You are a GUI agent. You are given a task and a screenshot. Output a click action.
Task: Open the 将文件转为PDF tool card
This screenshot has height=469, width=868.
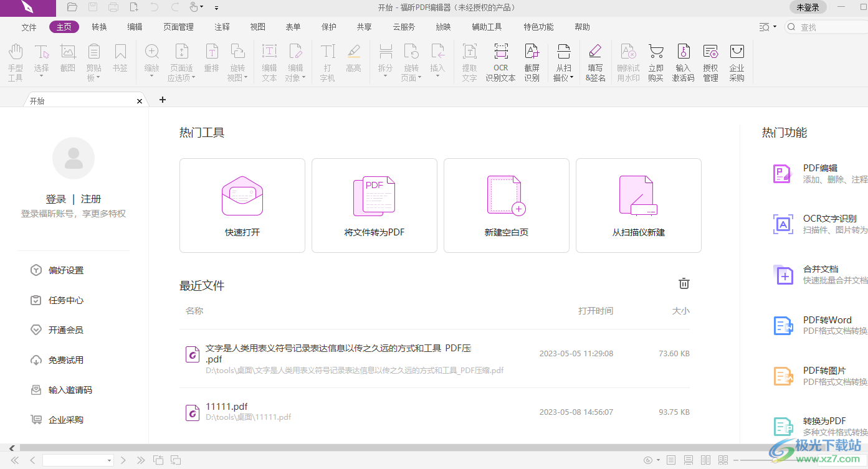(374, 206)
